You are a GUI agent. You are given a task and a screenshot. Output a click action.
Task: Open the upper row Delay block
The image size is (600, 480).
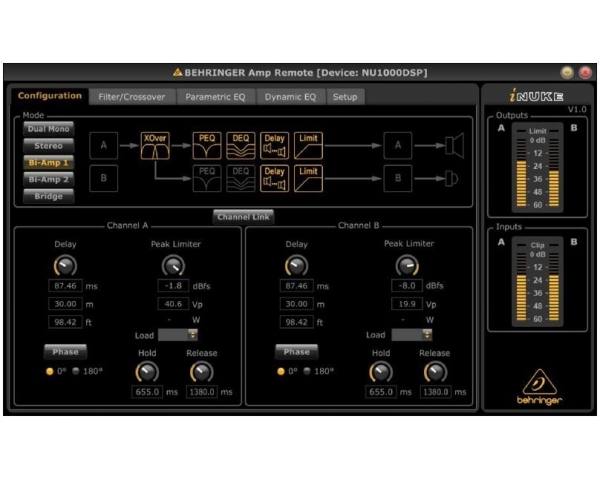pos(274,146)
